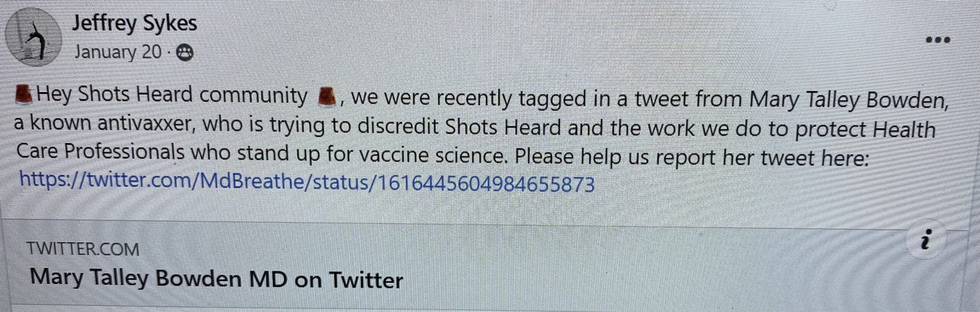Click the Jeffrey Sykes author name
This screenshot has width=980, height=312.
click(134, 23)
